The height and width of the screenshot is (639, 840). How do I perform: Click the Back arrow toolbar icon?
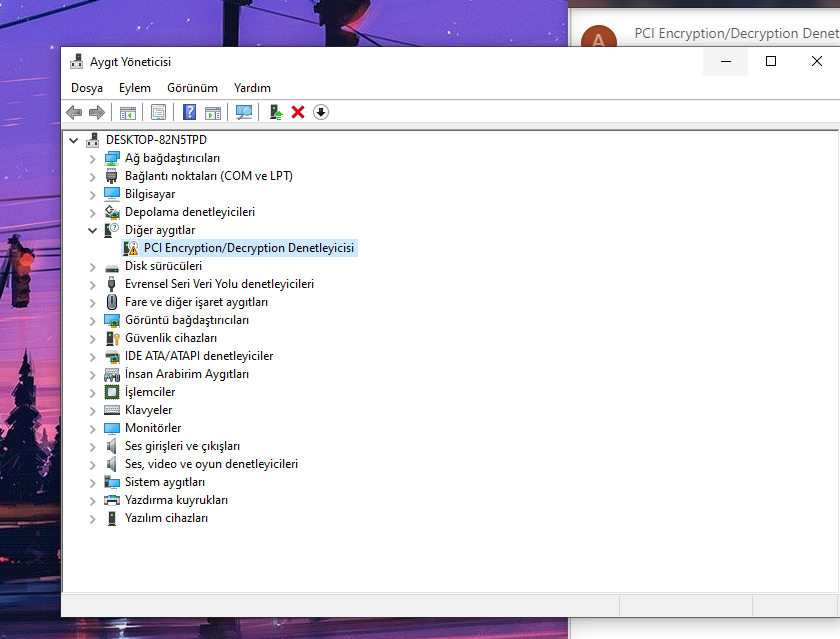[x=74, y=112]
